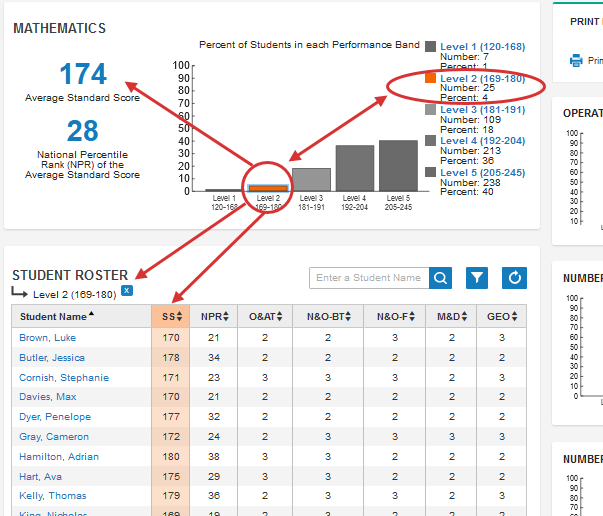This screenshot has height=516, width=603.
Task: Open student Butler, Jessica
Action: [52, 358]
